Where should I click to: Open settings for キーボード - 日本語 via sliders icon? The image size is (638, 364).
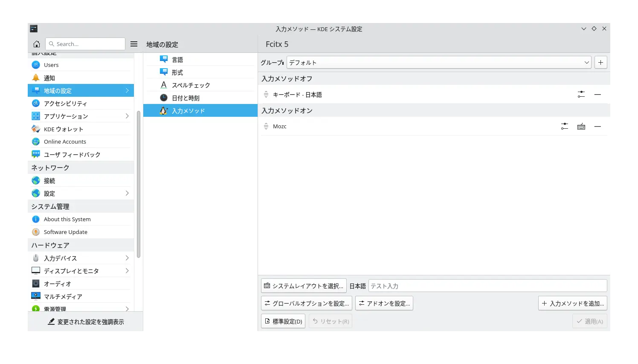pyautogui.click(x=581, y=94)
